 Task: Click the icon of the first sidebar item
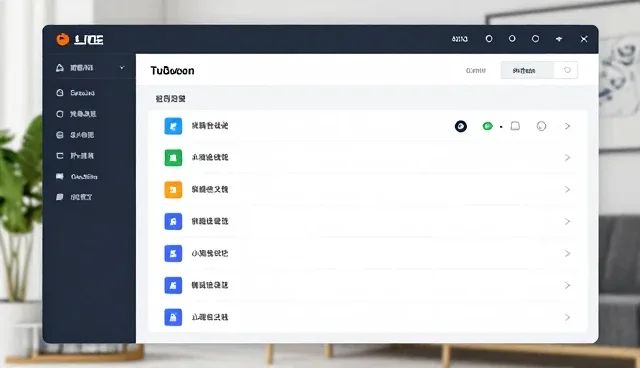click(60, 93)
